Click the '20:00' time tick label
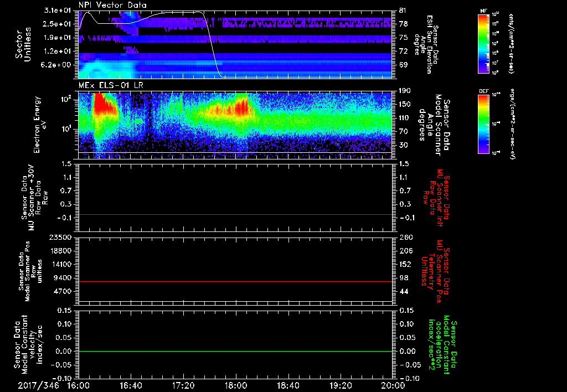Viewport: 567px width, 392px height. 393,386
